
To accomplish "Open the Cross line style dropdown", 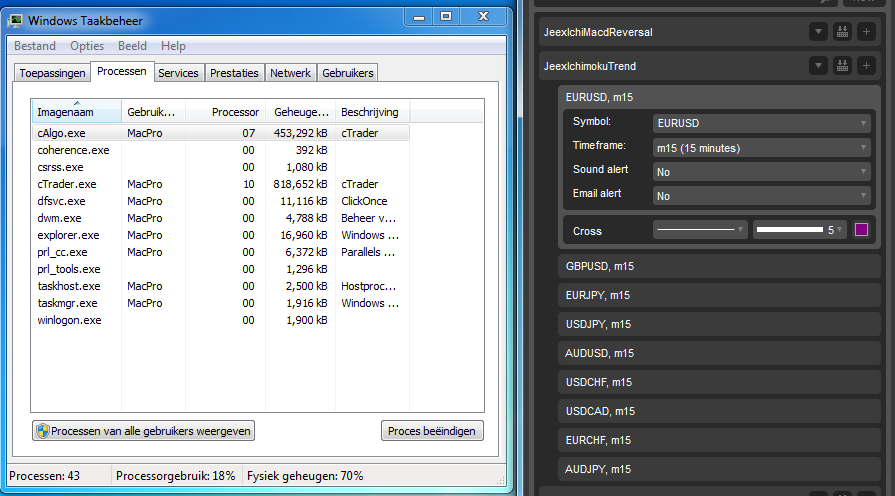I will [700, 230].
